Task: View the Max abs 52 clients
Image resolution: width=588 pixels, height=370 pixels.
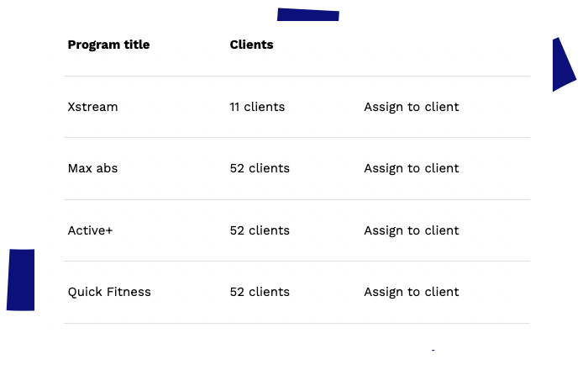Action: click(260, 168)
